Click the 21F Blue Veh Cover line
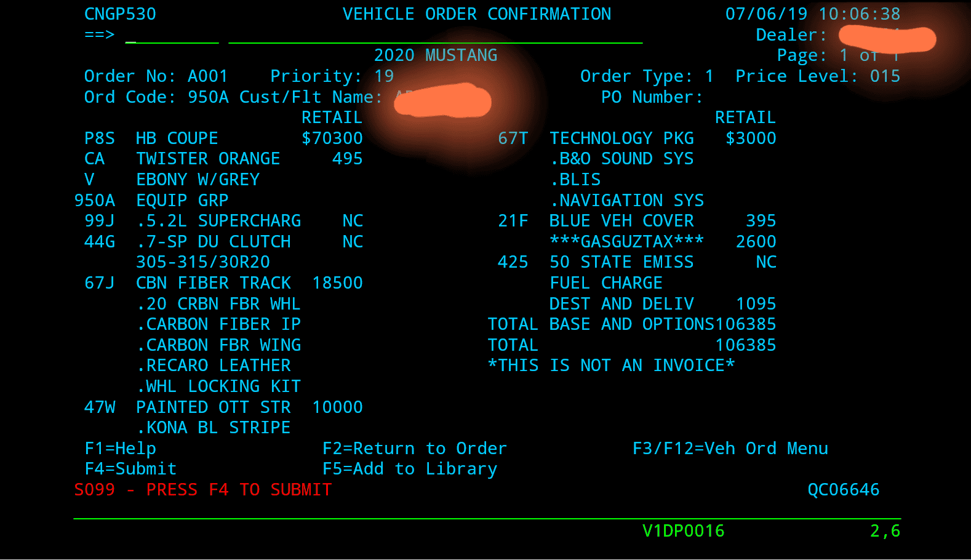The width and height of the screenshot is (971, 560). 637,221
